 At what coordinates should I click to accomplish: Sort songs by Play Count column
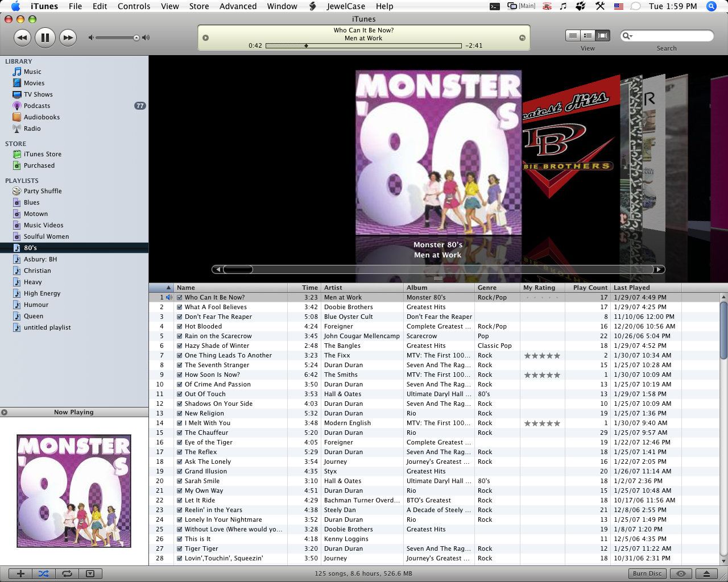pos(588,288)
